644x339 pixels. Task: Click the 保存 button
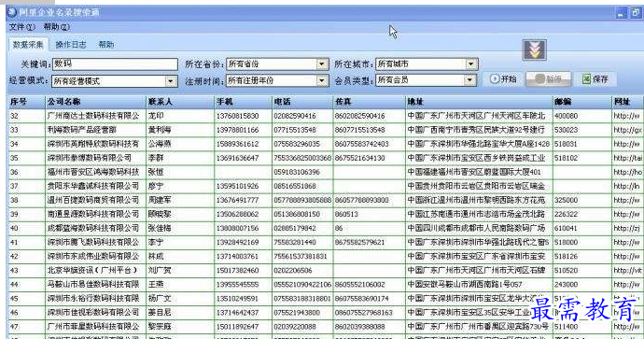point(595,78)
